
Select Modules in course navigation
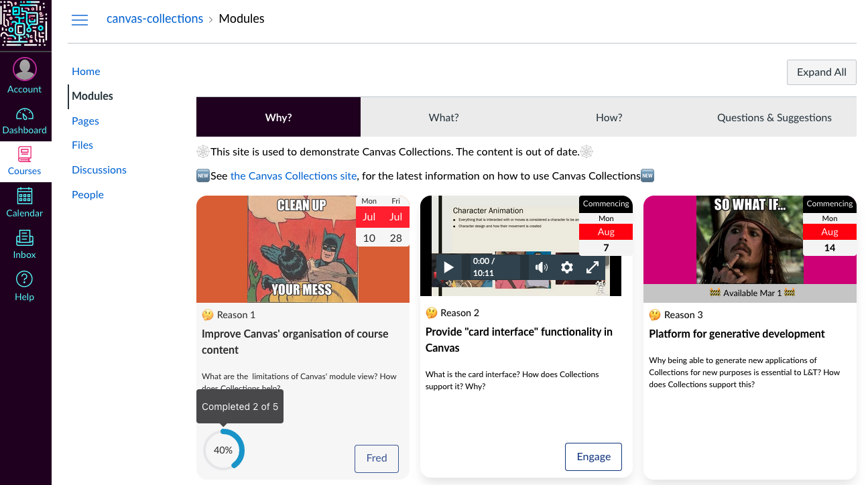[92, 96]
